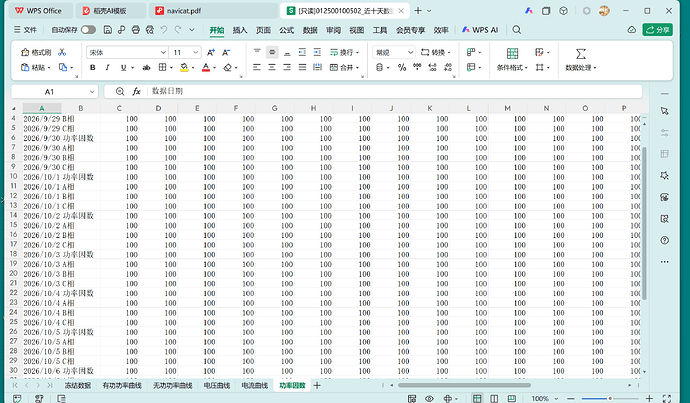The height and width of the screenshot is (403, 690).
Task: Switch to the 冻结数据 sheet tab
Action: 77,385
